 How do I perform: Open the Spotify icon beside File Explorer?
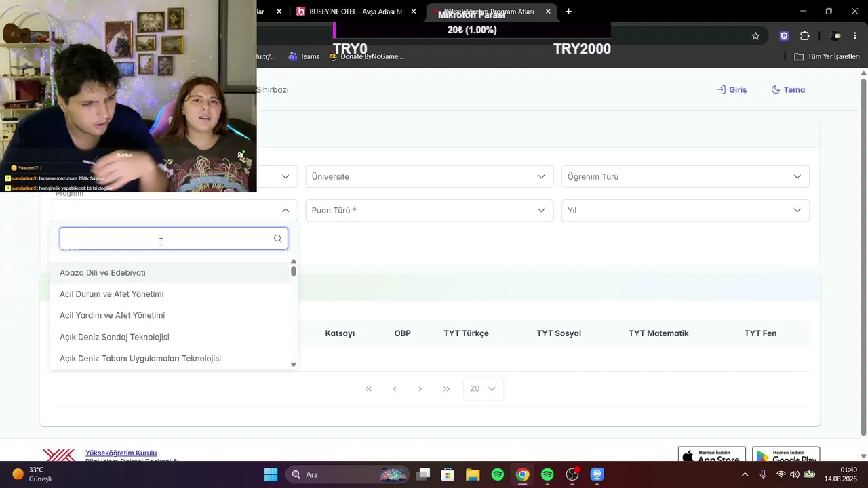click(x=498, y=474)
